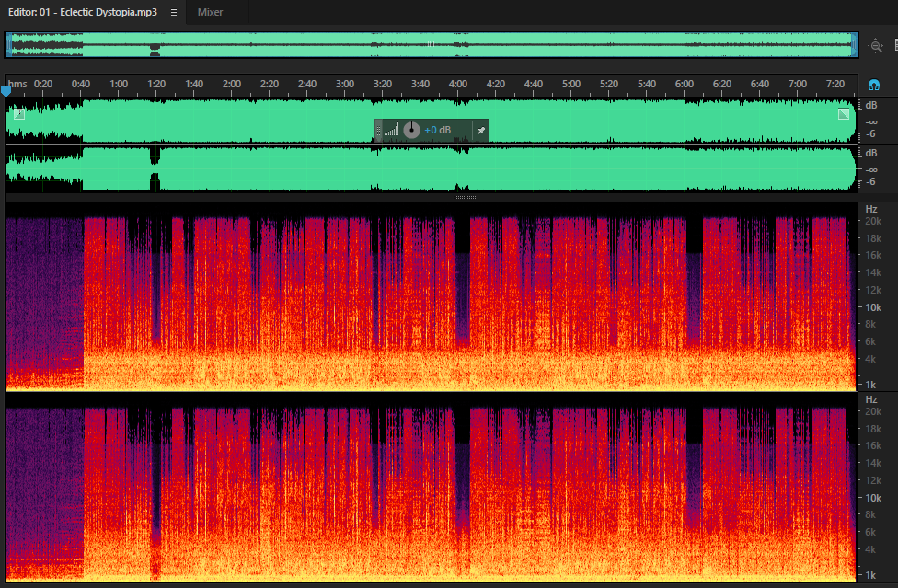Image resolution: width=898 pixels, height=588 pixels.
Task: Toggle the HUD pin icon
Action: [x=481, y=131]
